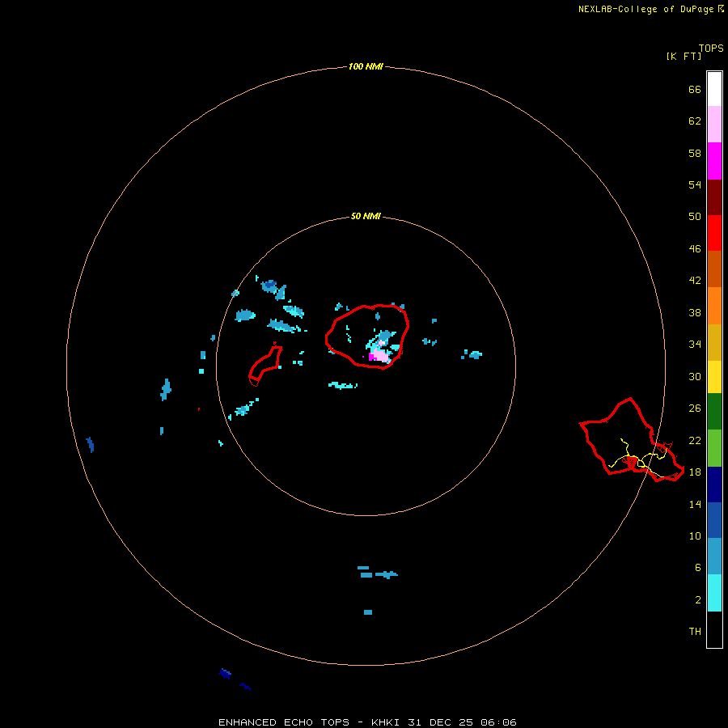Pick the gold legend swatch

(x=714, y=343)
